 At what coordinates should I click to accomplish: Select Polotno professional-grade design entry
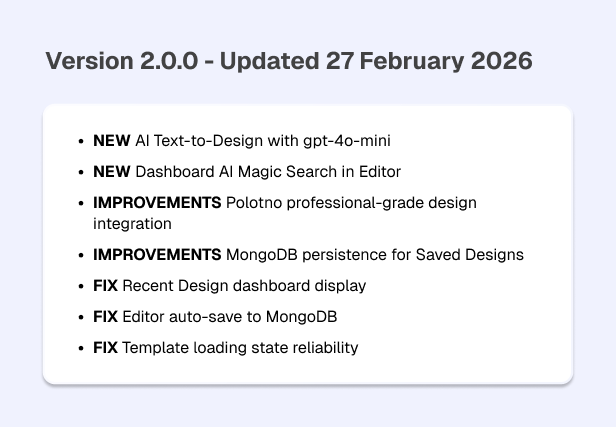[x=285, y=213]
